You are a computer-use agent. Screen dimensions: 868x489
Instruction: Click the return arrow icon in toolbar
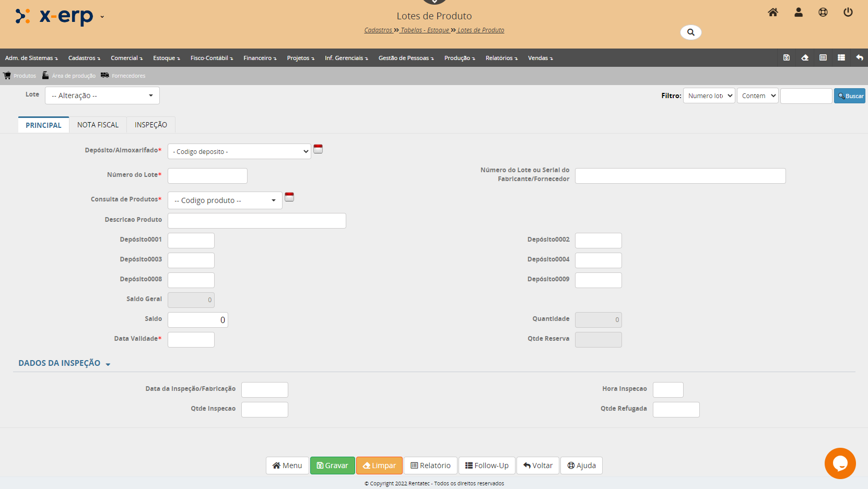pos(859,58)
